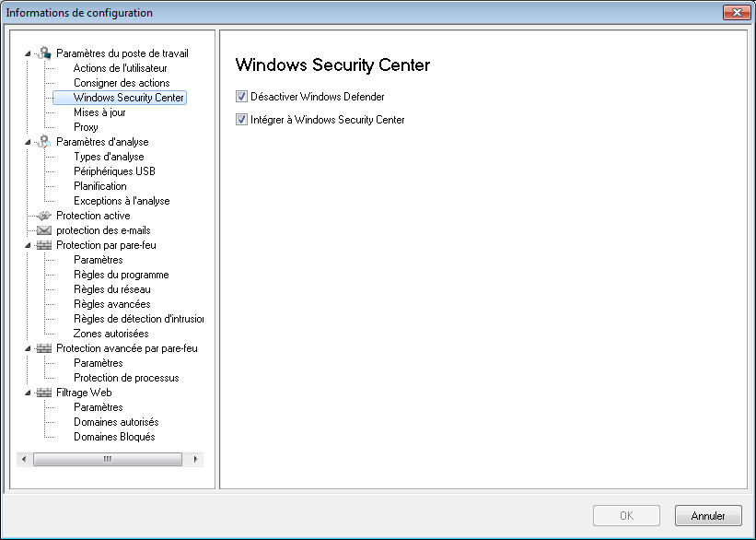Image resolution: width=756 pixels, height=540 pixels.
Task: Select Protection active in the tree
Action: click(x=93, y=216)
